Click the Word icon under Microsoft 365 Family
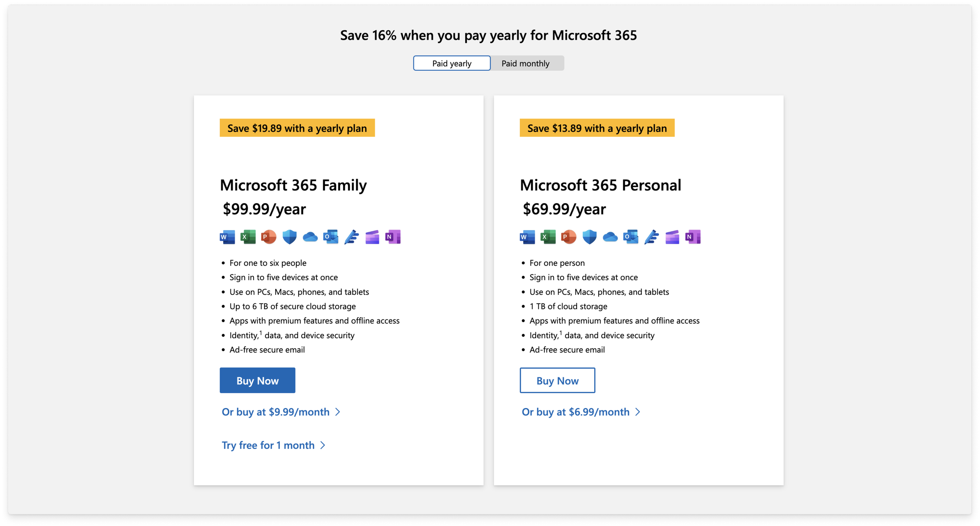980x526 pixels. point(227,237)
